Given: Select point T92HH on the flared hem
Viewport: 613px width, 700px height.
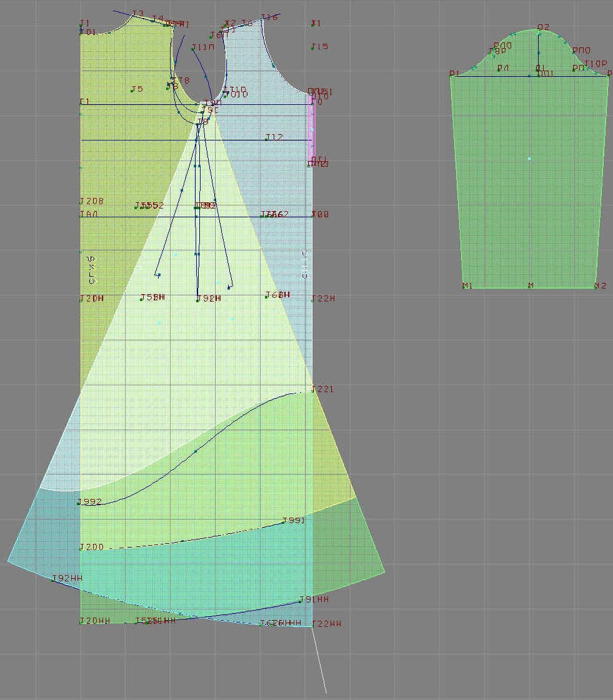Looking at the screenshot, I should [x=53, y=580].
